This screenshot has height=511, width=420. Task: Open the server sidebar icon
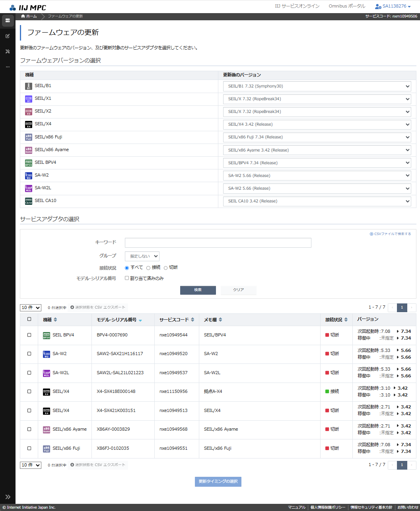point(8,21)
